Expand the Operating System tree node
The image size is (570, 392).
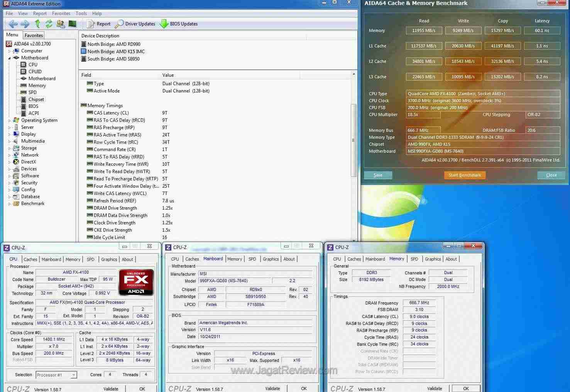point(9,120)
